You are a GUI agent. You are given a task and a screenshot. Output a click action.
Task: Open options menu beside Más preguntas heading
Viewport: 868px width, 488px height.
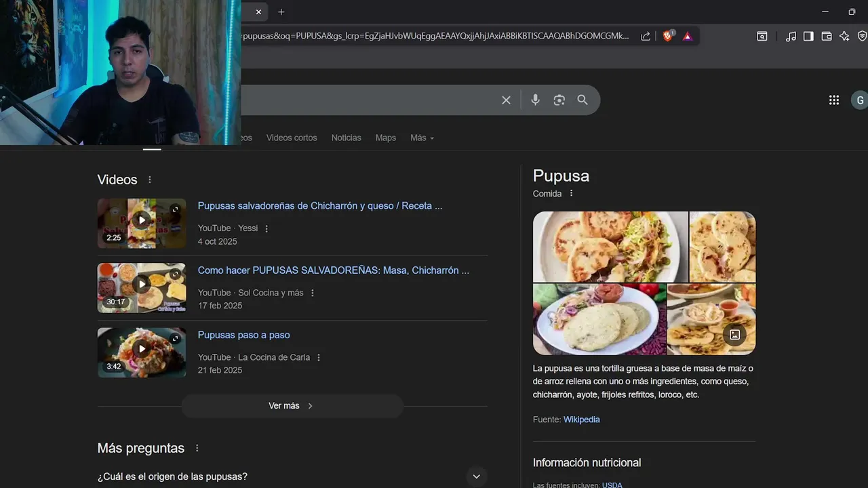tap(197, 448)
